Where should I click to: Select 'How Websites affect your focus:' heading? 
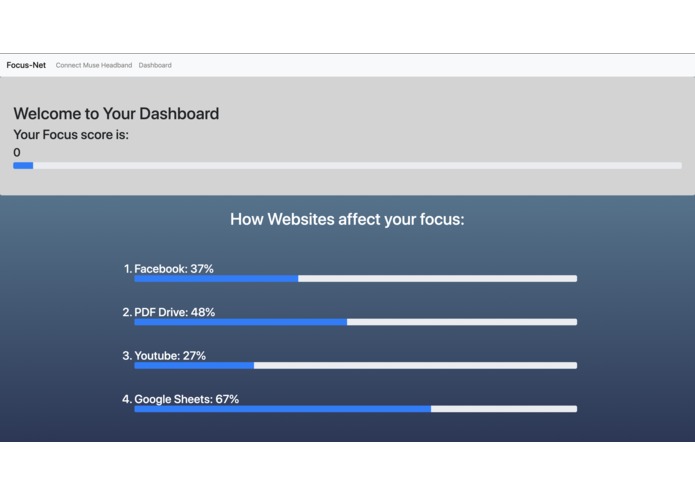[x=347, y=219]
